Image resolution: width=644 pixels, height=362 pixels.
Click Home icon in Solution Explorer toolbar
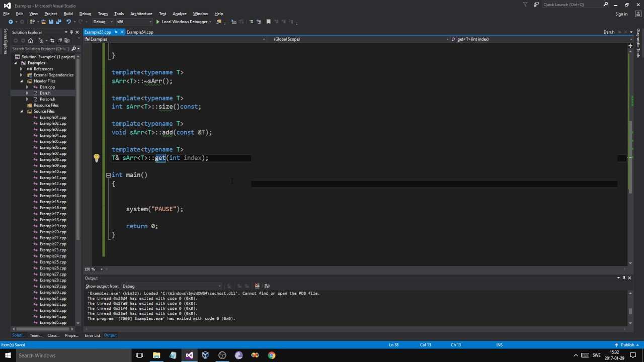click(30, 41)
